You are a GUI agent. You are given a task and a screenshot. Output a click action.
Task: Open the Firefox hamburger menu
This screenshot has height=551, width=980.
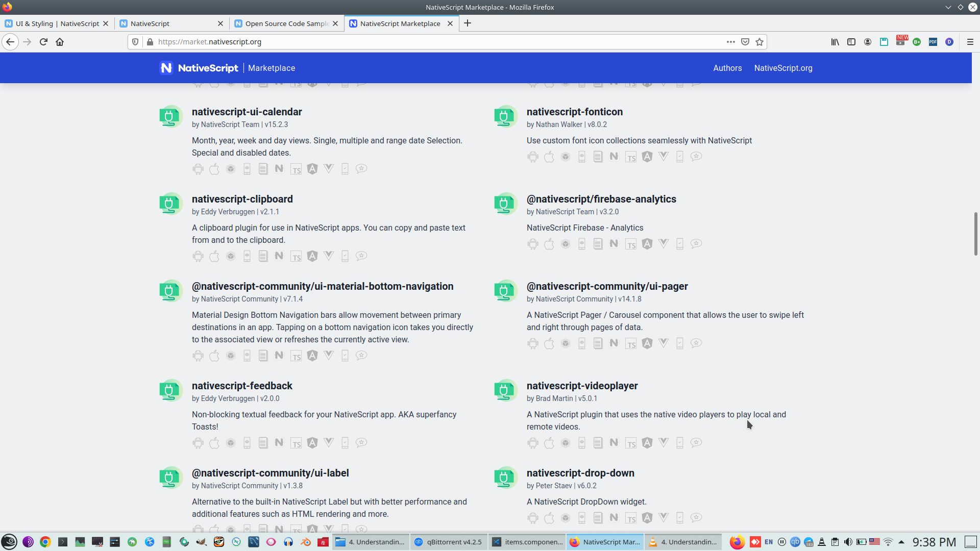(970, 42)
